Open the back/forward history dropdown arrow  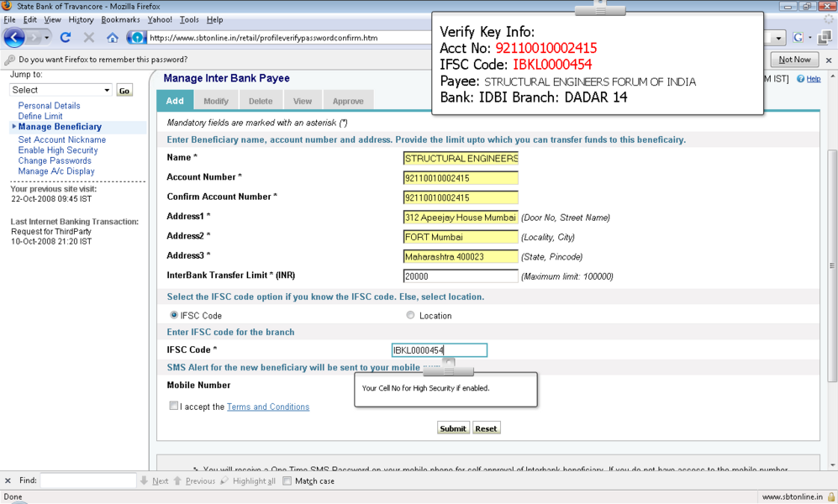pos(47,38)
